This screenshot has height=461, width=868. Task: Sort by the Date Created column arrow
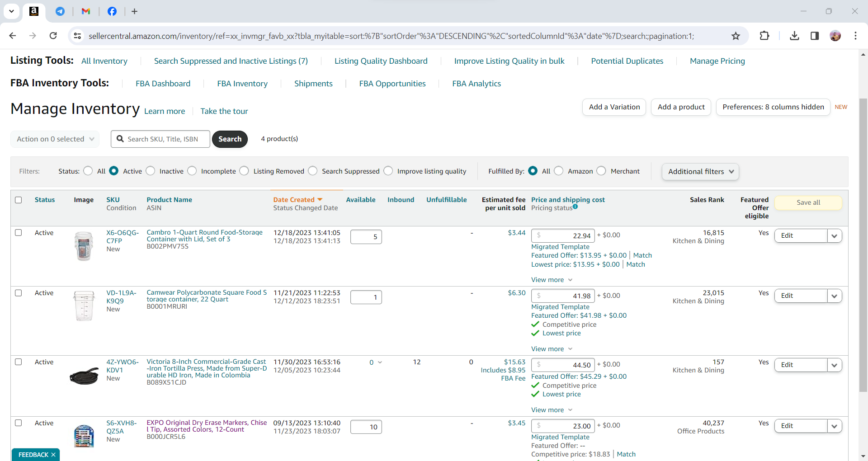pos(320,199)
